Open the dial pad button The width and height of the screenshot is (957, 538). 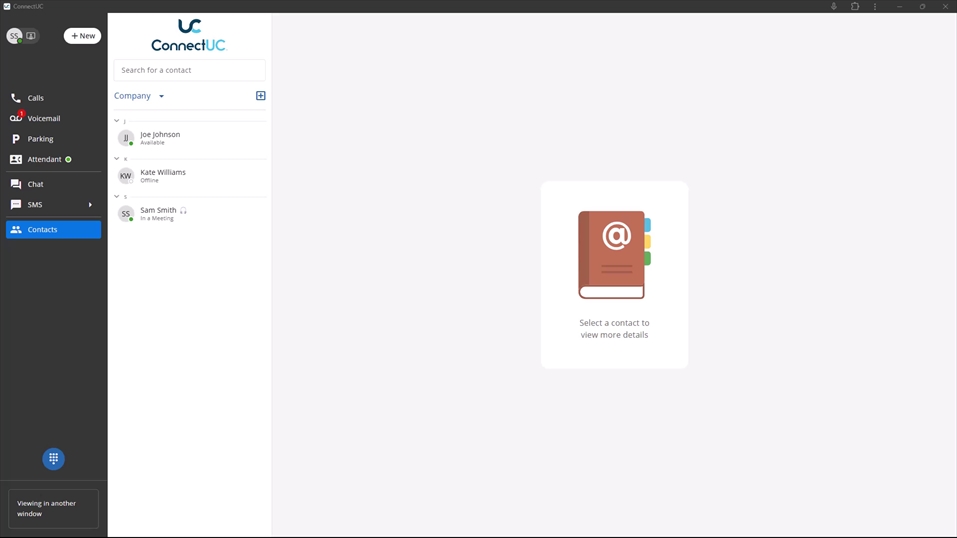pyautogui.click(x=54, y=458)
